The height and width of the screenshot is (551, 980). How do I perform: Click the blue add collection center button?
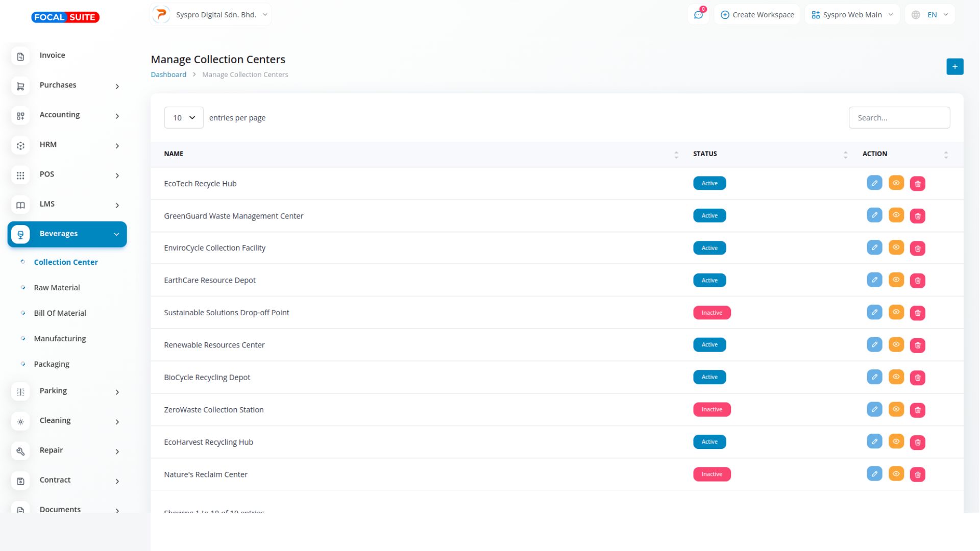click(x=954, y=67)
